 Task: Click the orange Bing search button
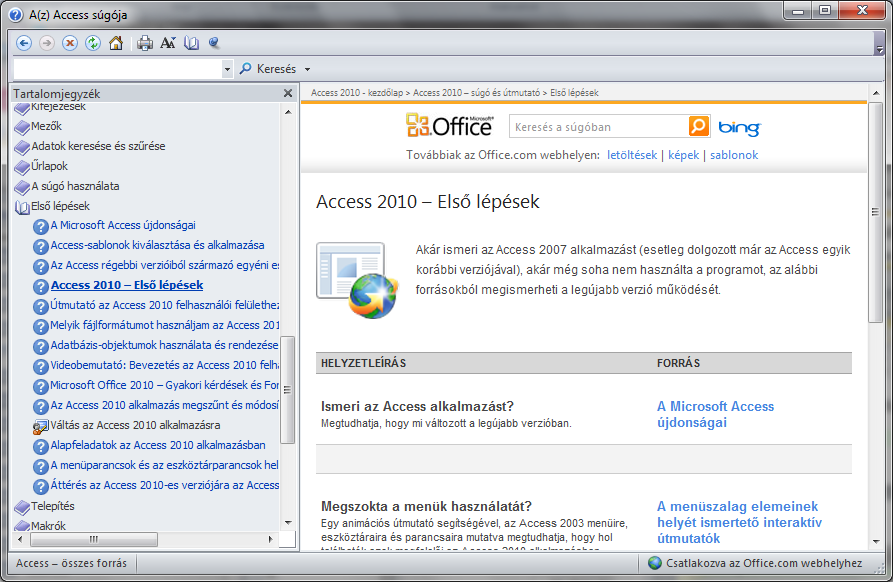pos(699,126)
